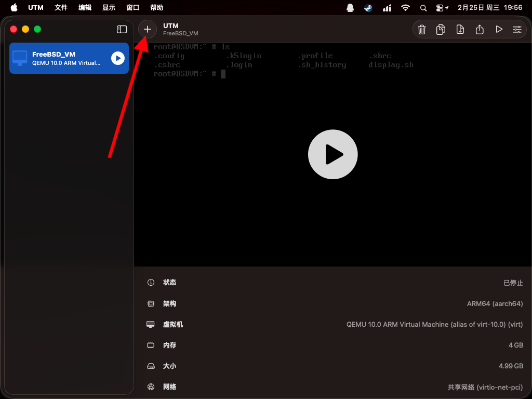Select the FreeBSD_VM entry in the sidebar
Viewport: 532px width, 399px height.
[69, 58]
